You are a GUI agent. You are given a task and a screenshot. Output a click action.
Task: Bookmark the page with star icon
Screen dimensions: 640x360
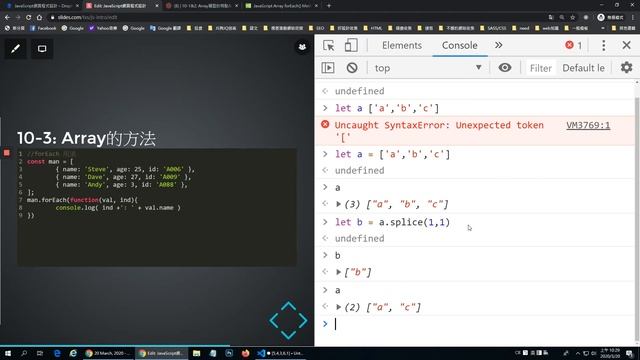click(573, 17)
